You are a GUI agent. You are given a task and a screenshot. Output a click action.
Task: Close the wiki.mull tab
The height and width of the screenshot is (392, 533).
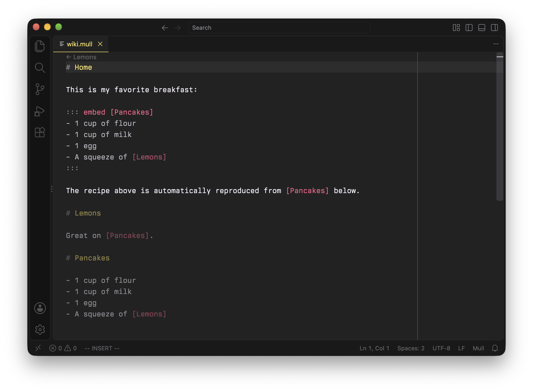pos(100,44)
